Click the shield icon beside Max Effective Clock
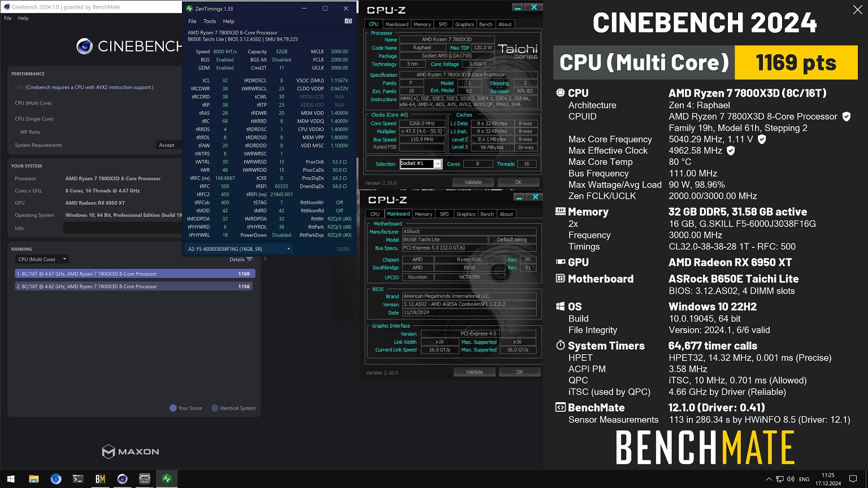This screenshot has height=488, width=868. (x=731, y=150)
